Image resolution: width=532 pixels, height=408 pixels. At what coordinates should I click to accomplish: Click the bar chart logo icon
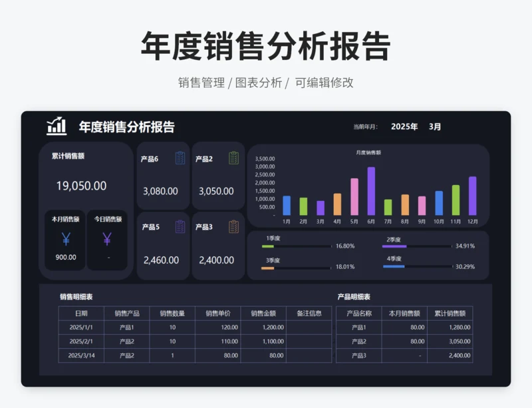tap(57, 126)
